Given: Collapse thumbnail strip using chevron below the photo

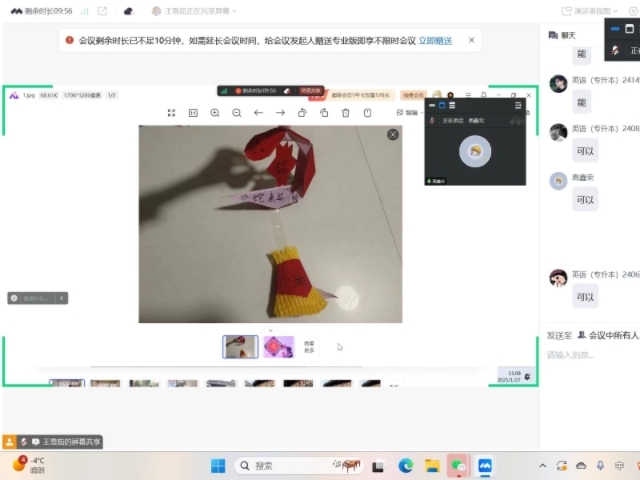Looking at the screenshot, I should coord(270,330).
